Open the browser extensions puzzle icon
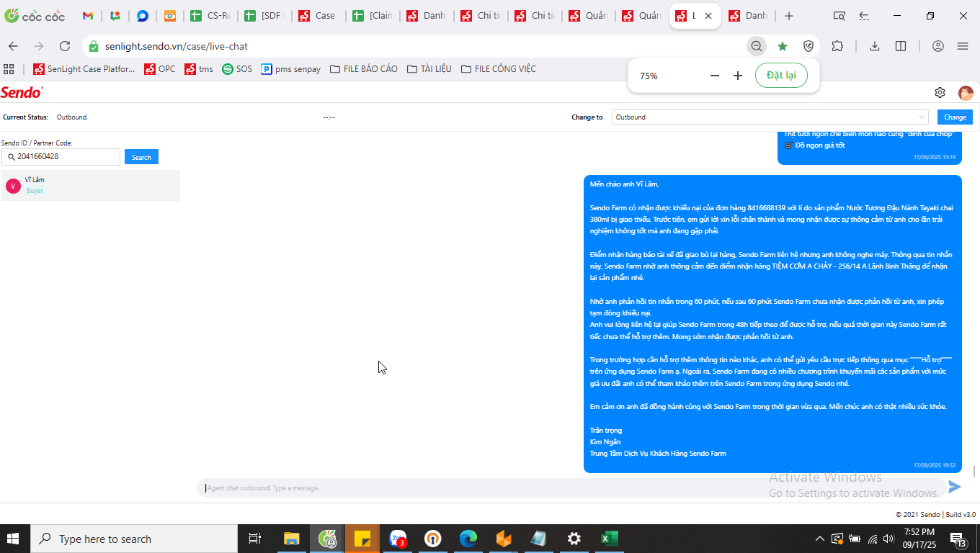Viewport: 980px width, 553px height. [837, 46]
